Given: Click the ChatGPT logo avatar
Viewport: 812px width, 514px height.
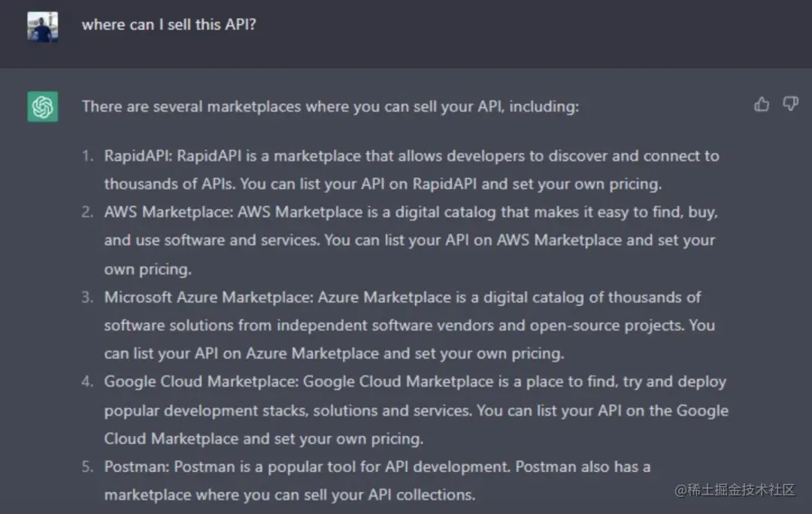Looking at the screenshot, I should (x=42, y=107).
